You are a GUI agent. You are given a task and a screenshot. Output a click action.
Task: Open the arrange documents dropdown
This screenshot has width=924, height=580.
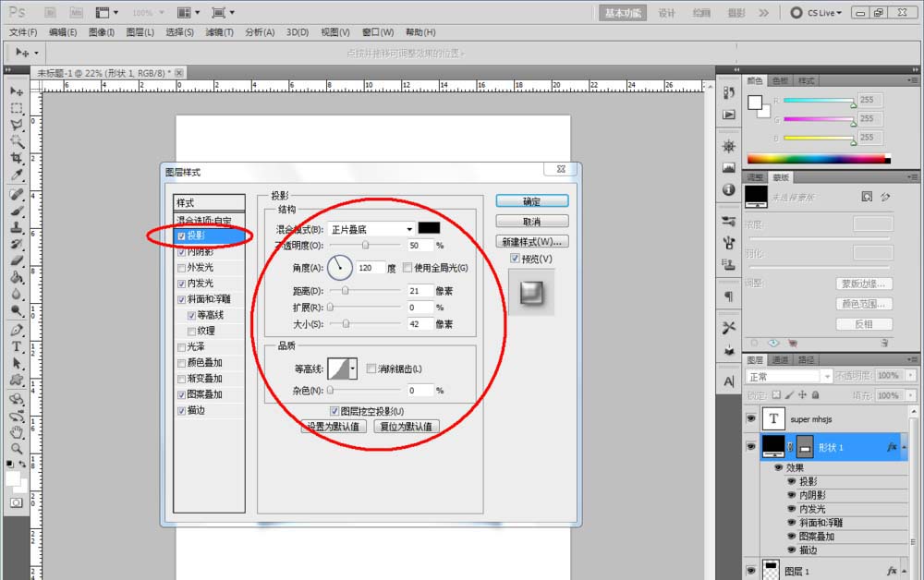pyautogui.click(x=188, y=12)
